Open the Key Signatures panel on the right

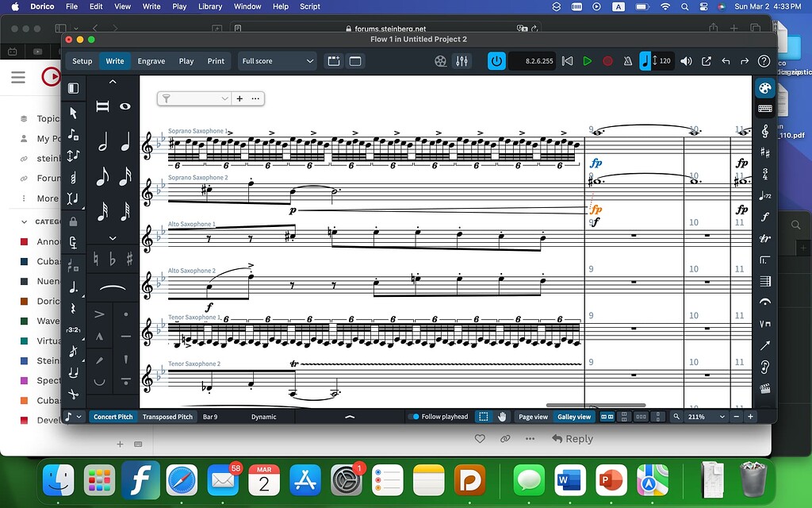click(764, 151)
